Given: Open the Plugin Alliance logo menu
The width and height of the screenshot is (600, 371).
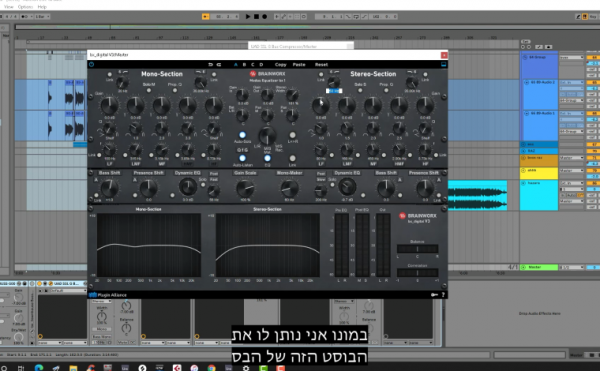Looking at the screenshot, I should (x=108, y=295).
